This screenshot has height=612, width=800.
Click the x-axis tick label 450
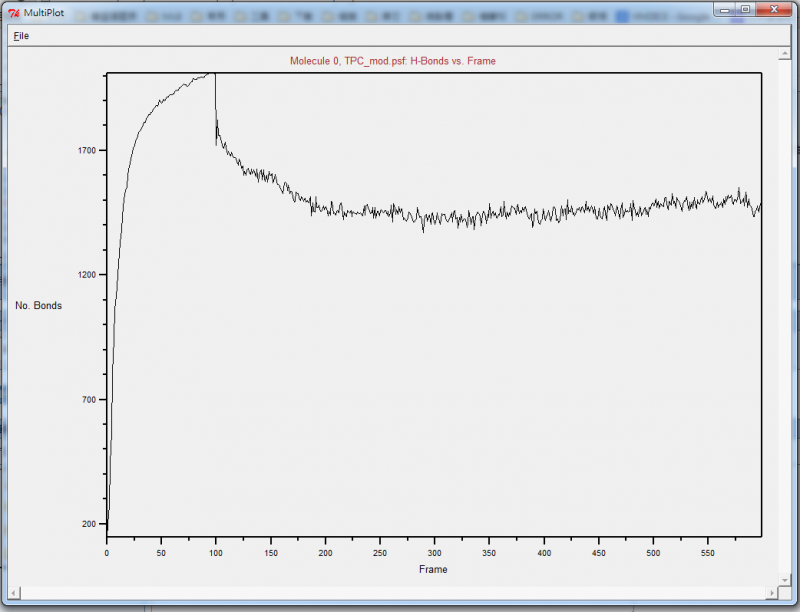pyautogui.click(x=599, y=553)
